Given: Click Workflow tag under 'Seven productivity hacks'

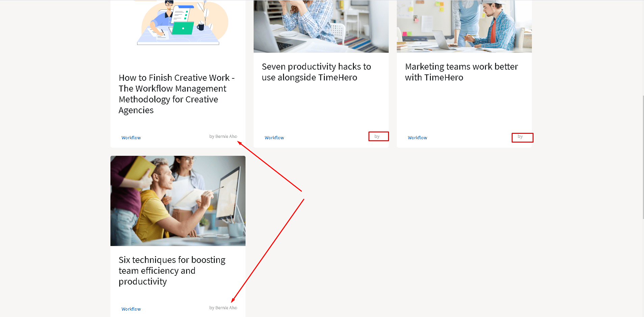Looking at the screenshot, I should point(274,138).
